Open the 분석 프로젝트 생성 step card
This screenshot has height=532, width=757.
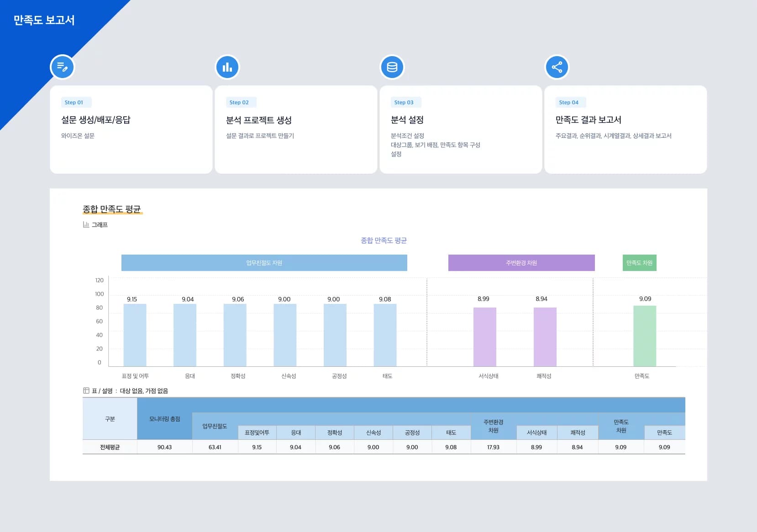pyautogui.click(x=296, y=130)
